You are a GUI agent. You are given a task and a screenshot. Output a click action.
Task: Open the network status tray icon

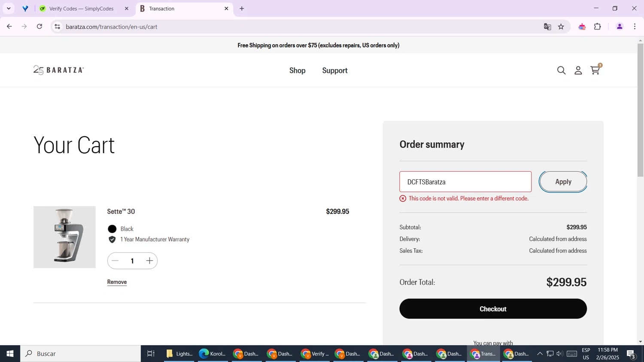click(x=550, y=354)
